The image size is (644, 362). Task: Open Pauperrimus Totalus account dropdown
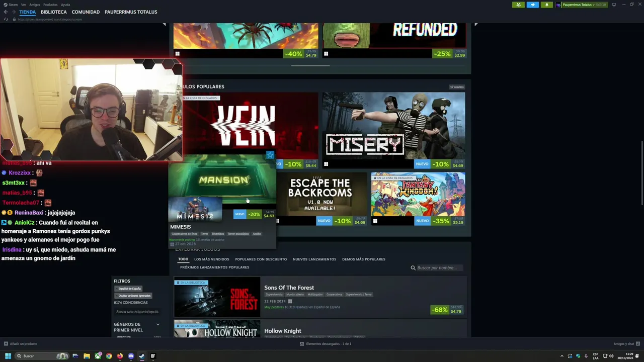coord(582,5)
